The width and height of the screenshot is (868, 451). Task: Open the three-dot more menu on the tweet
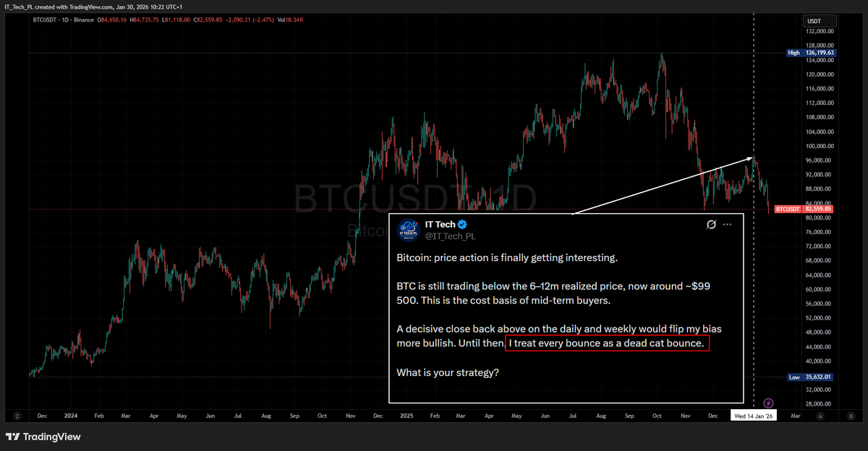(728, 225)
